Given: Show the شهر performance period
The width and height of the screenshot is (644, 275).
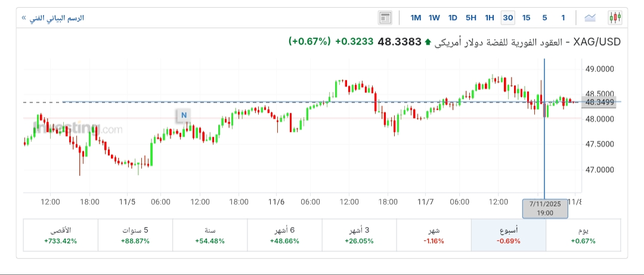Looking at the screenshot, I should click(434, 235).
